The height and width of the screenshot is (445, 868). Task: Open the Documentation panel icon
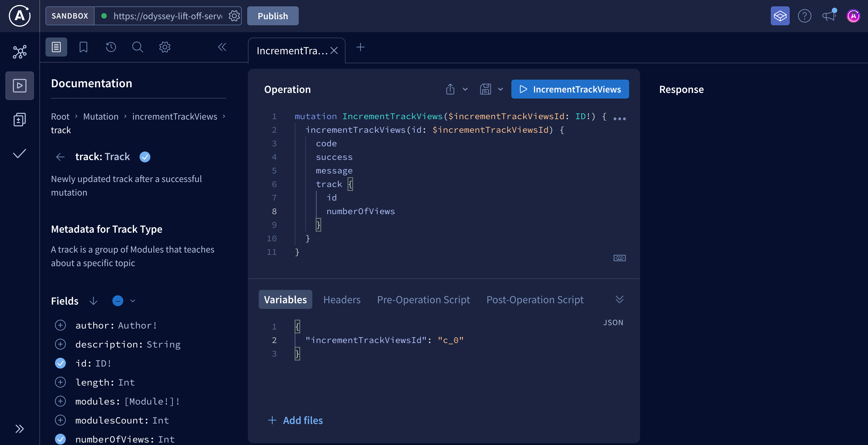(x=56, y=47)
